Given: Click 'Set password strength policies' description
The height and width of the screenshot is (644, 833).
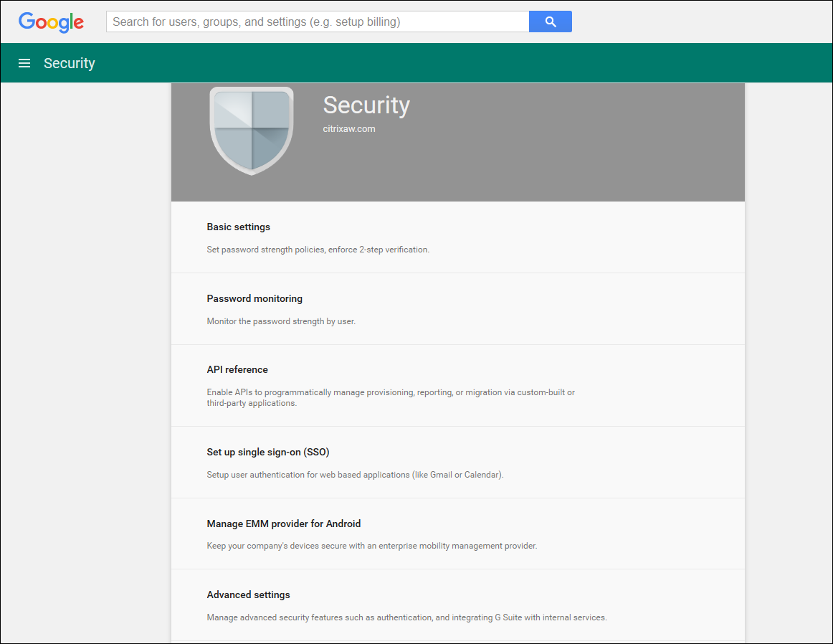Looking at the screenshot, I should (318, 250).
